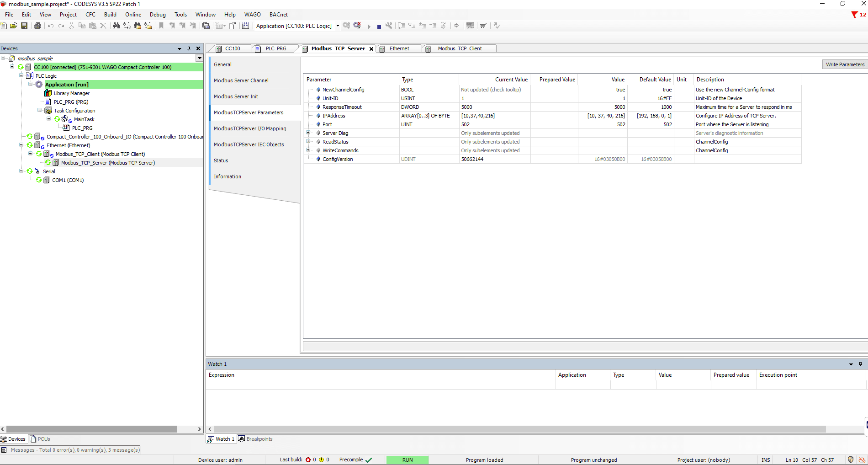
Task: Click the green Precompile checkmark icon
Action: pyautogui.click(x=369, y=460)
